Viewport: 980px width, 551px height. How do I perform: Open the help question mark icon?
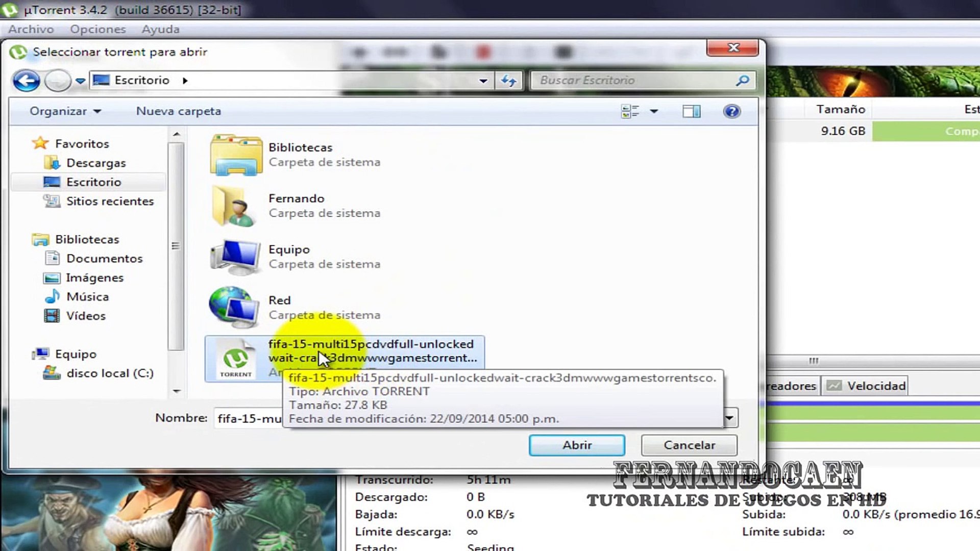click(731, 111)
